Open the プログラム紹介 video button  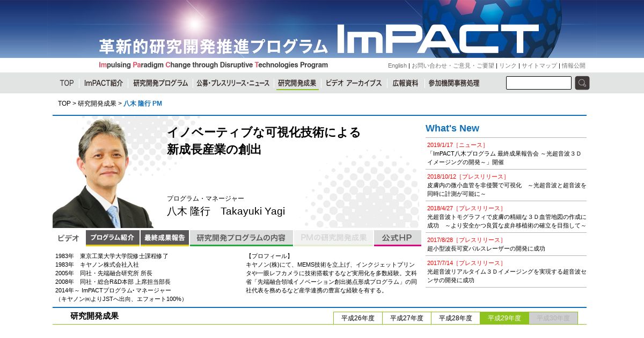point(113,238)
